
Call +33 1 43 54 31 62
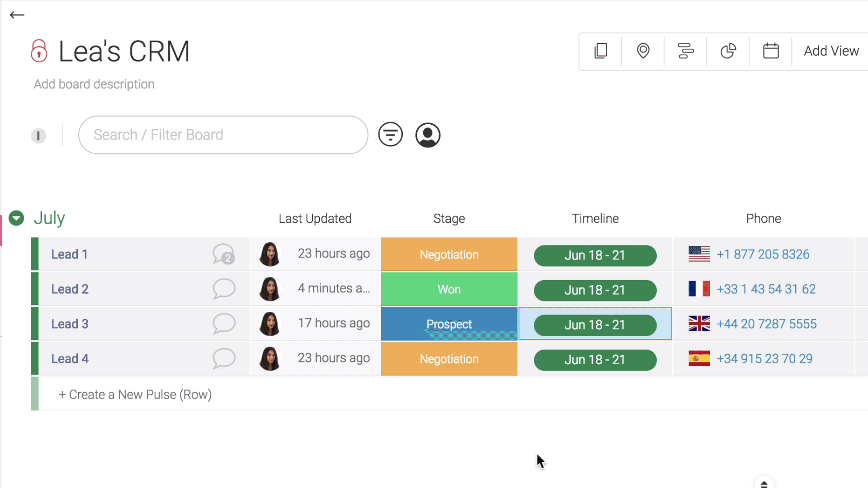coord(766,289)
